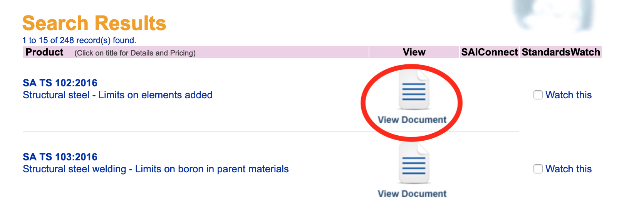Tick the Watch this checkbox for SA TS 102:2016
The image size is (644, 202).
(x=538, y=95)
